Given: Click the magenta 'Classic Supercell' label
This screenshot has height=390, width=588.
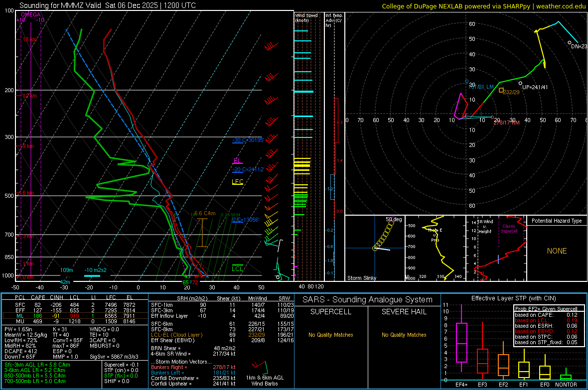Looking at the screenshot, I should tap(509, 229).
